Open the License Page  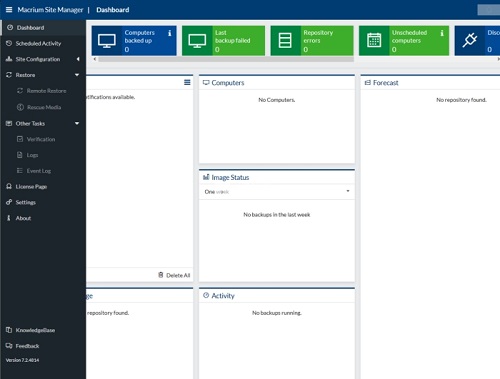tap(31, 187)
